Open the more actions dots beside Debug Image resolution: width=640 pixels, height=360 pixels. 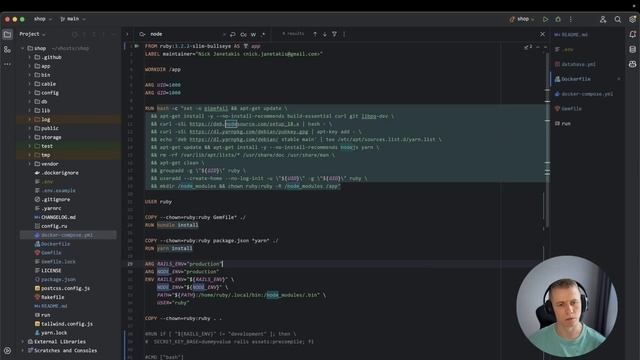point(571,19)
